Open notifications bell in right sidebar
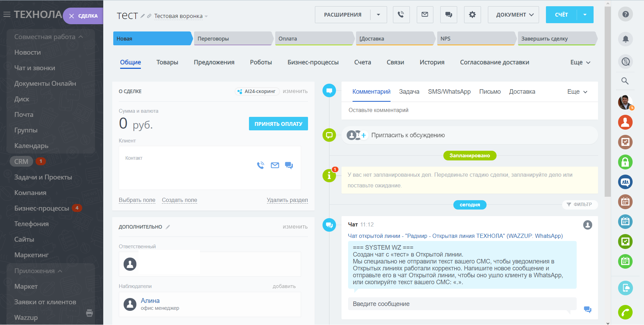The image size is (644, 325). coord(625,39)
